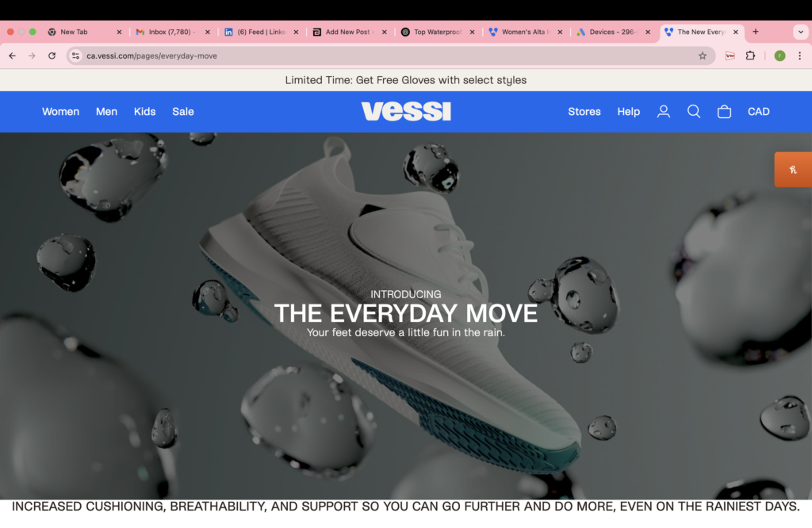Open the Vessi account profile icon

click(664, 112)
